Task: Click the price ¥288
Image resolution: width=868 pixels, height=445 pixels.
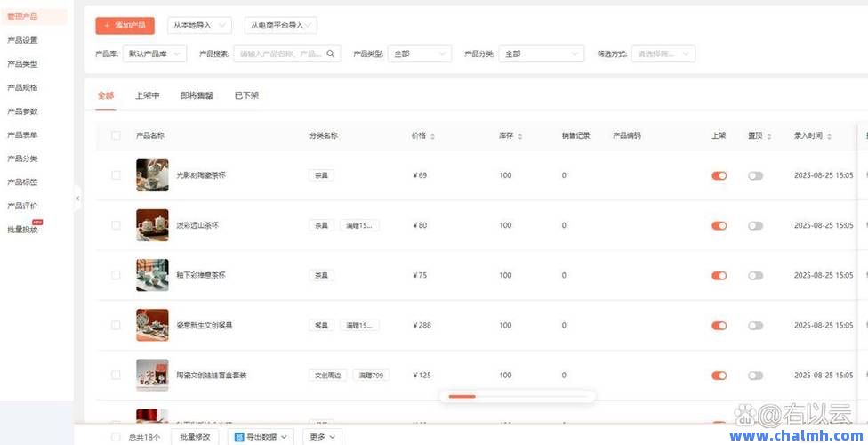Action: [422, 326]
